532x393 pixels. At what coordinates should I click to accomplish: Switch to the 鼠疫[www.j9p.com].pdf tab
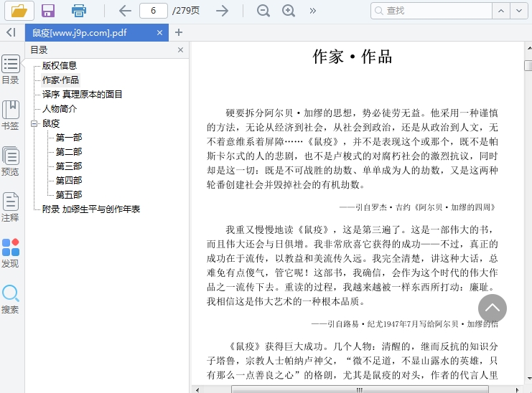97,32
